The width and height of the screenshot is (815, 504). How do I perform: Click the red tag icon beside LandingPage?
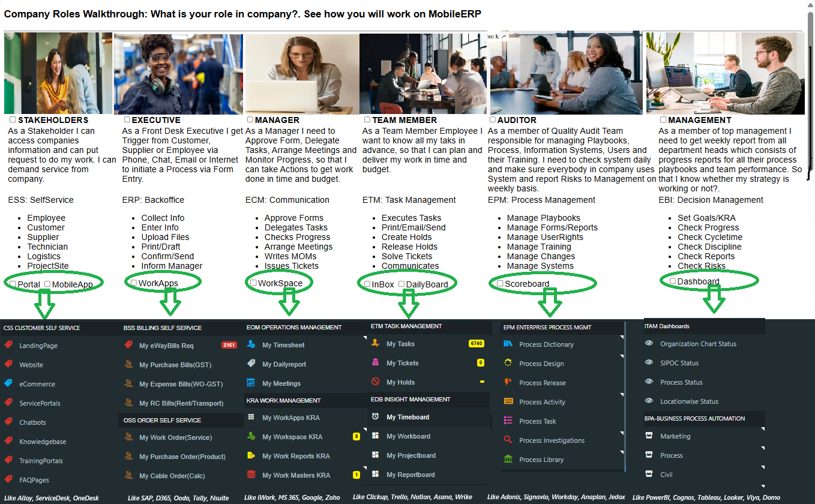[8, 345]
